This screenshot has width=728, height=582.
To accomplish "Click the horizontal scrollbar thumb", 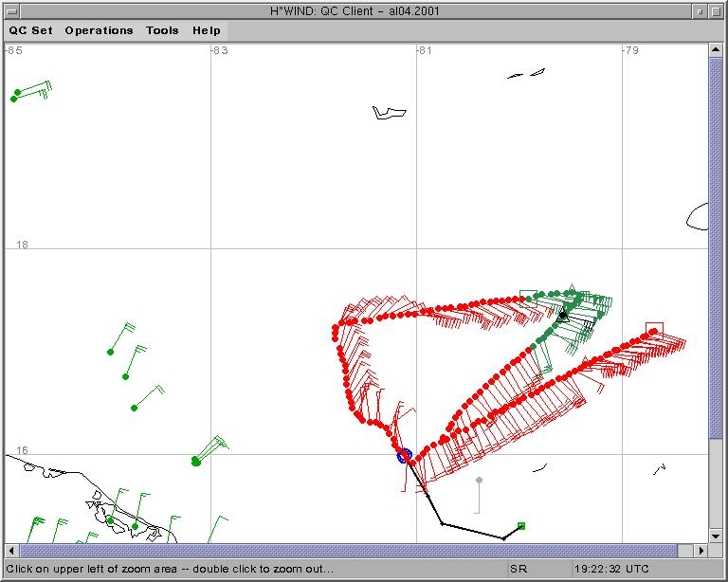I will 348,551.
